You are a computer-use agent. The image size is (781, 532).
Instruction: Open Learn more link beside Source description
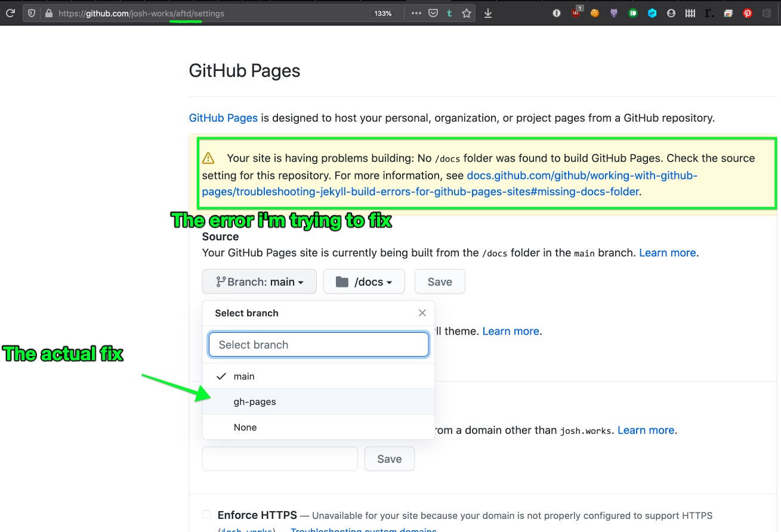667,253
